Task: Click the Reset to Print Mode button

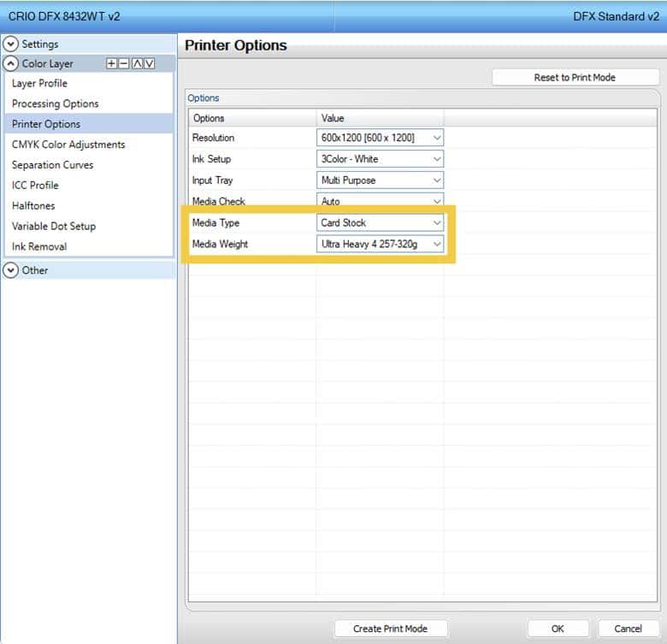Action: coord(574,78)
